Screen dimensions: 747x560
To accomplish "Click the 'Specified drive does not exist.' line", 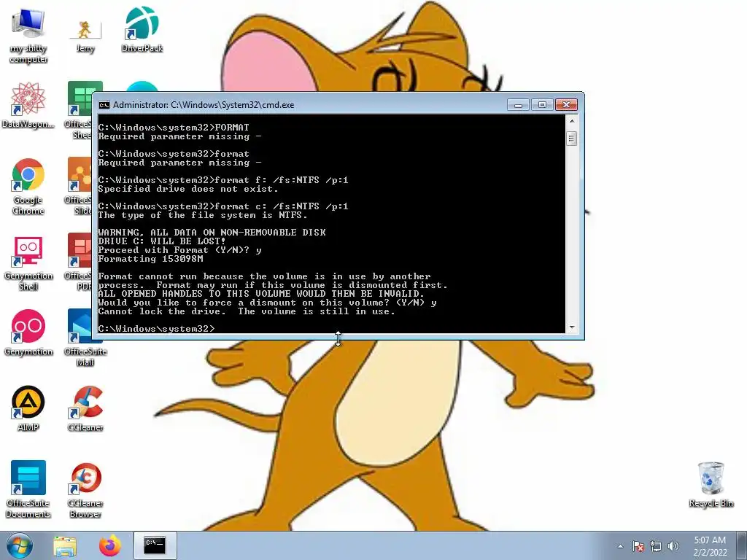I will pyautogui.click(x=188, y=189).
